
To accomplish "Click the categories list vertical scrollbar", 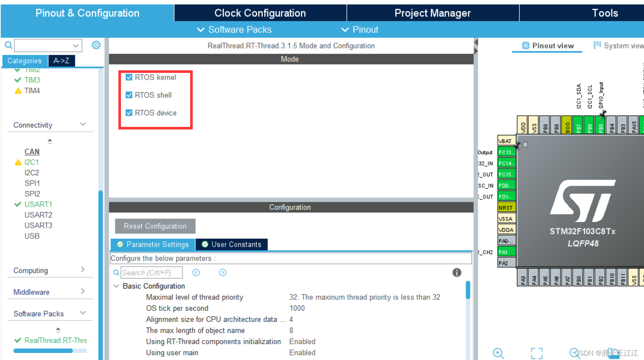I will [101, 275].
